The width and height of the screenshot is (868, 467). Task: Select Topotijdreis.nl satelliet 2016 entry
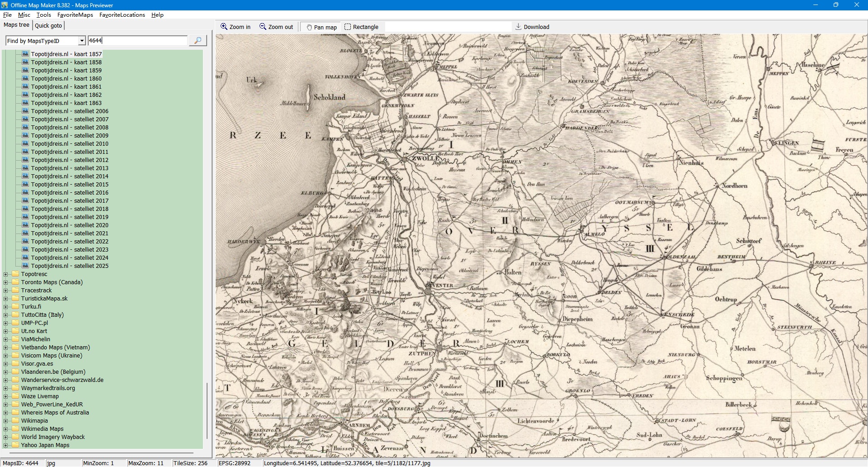click(70, 192)
